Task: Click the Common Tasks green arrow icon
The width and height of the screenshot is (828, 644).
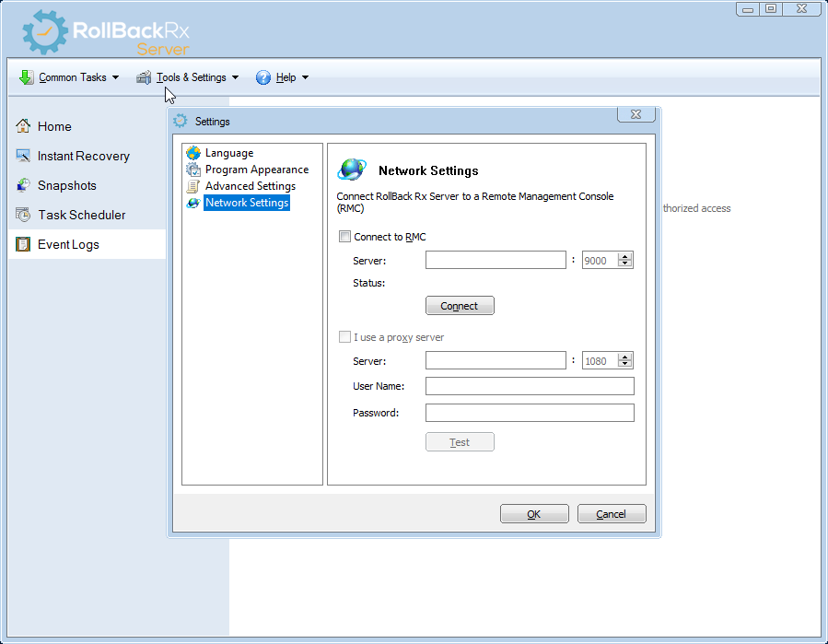Action: click(x=27, y=77)
